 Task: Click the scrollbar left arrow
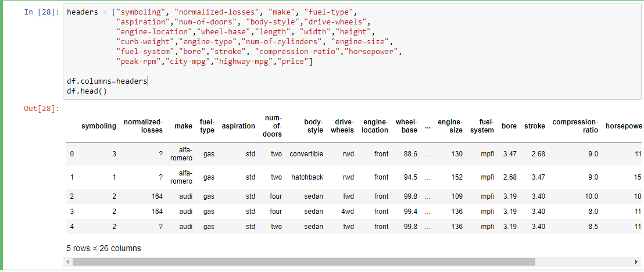tap(67, 262)
